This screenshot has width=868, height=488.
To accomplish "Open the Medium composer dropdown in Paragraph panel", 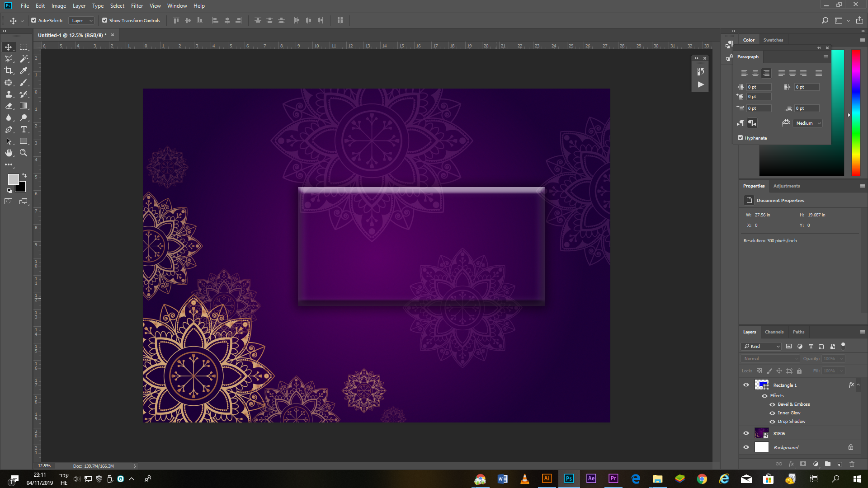I will 807,123.
